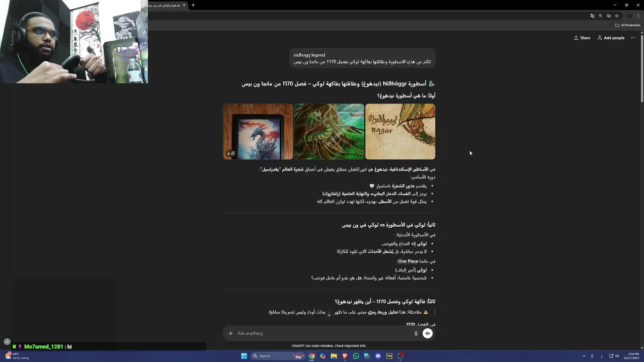The width and height of the screenshot is (644, 362).
Task: Click the 'One Piece' underlined text
Action: (408, 261)
